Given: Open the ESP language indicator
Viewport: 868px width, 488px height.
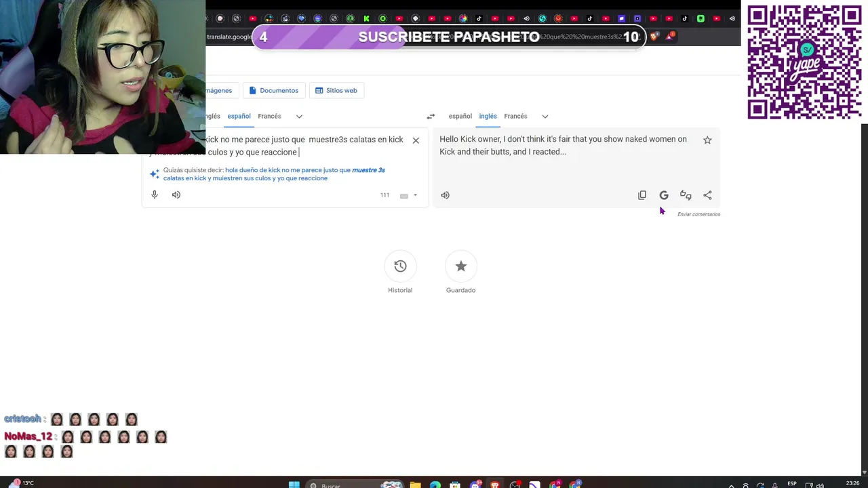Looking at the screenshot, I should click(x=792, y=484).
